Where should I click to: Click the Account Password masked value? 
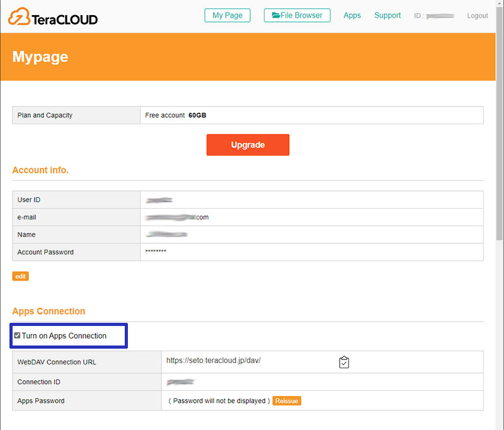point(156,251)
